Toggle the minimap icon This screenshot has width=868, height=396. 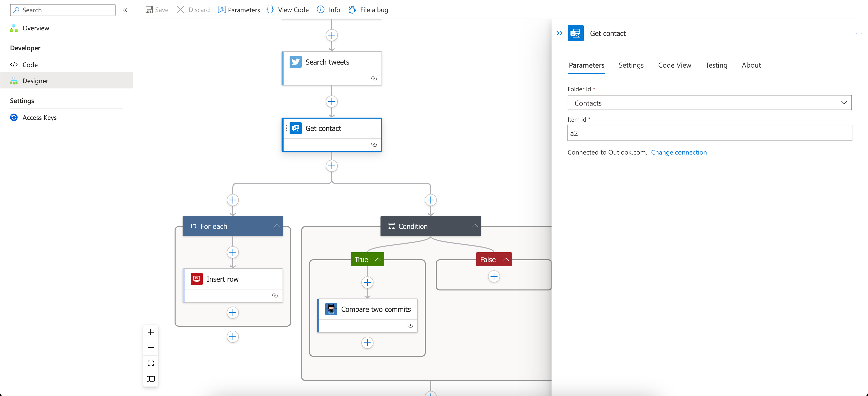click(151, 379)
